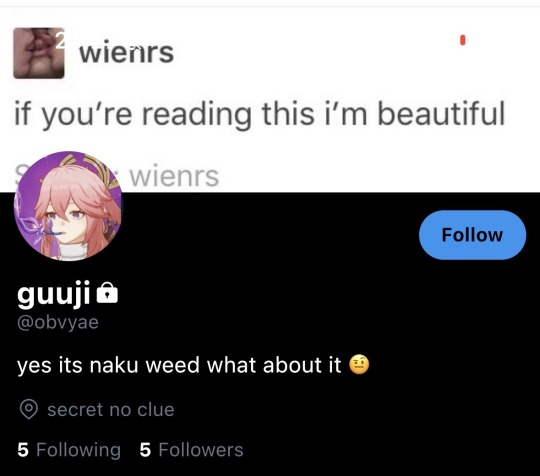Viewport: 540px width, 476px height.
Task: Click the black header area left of Follow
Action: (x=270, y=235)
